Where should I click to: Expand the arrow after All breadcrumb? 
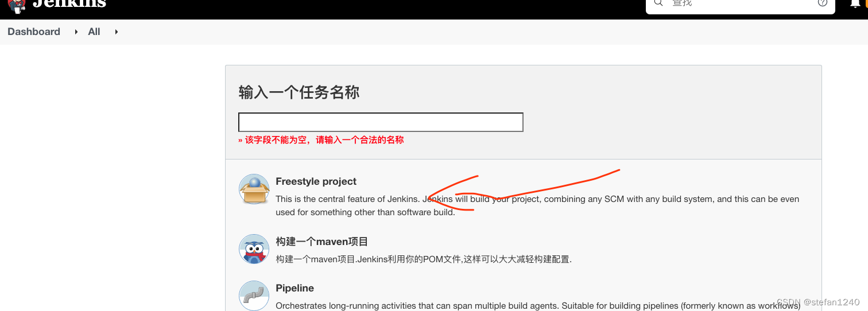(116, 32)
